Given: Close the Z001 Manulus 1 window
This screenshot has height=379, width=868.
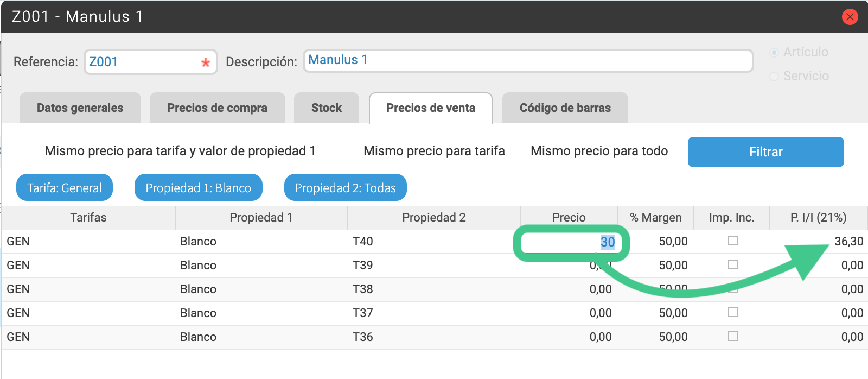Looking at the screenshot, I should [850, 17].
